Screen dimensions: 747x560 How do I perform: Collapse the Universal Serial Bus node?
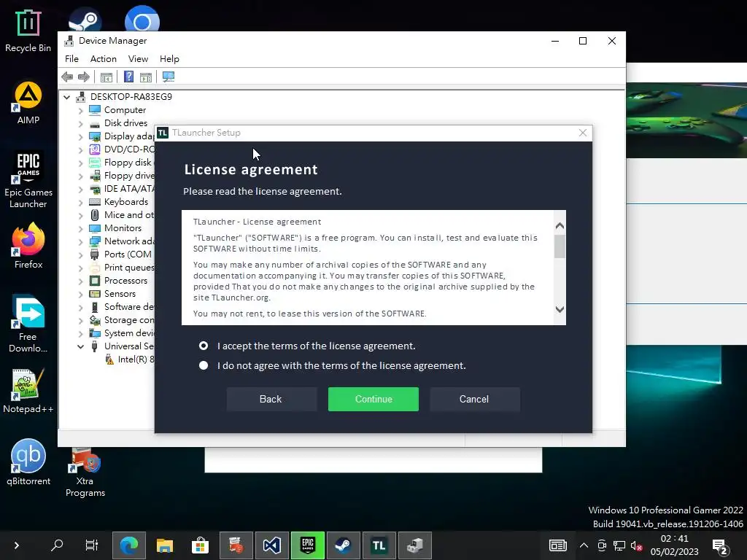tap(80, 346)
